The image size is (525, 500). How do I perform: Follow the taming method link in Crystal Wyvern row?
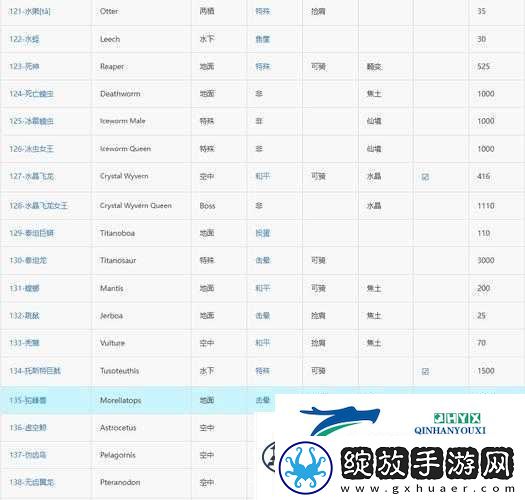(263, 176)
